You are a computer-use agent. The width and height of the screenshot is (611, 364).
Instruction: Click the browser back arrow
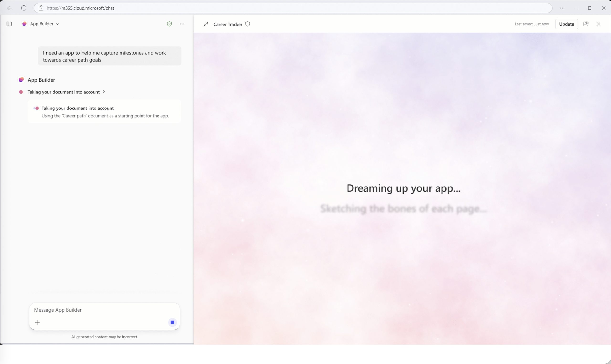point(10,8)
